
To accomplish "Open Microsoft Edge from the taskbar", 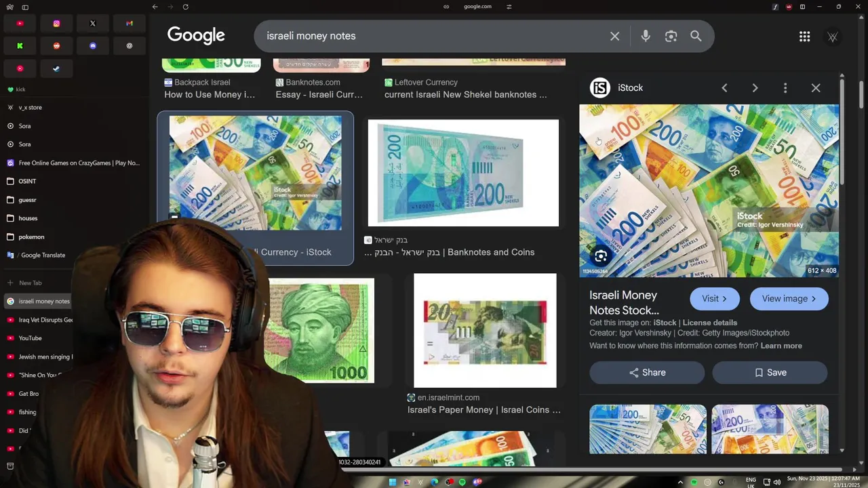I will pos(435,482).
